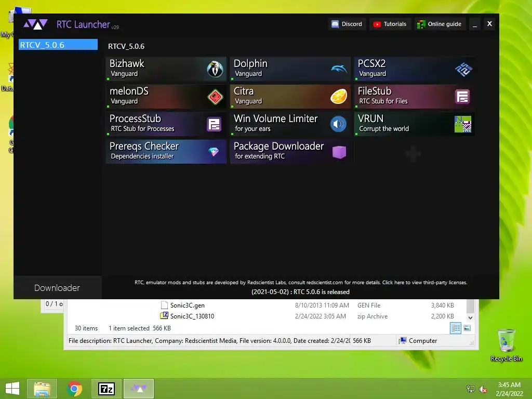Image resolution: width=532 pixels, height=399 pixels.
Task: Open Citra Vanguard tile
Action: 290,97
